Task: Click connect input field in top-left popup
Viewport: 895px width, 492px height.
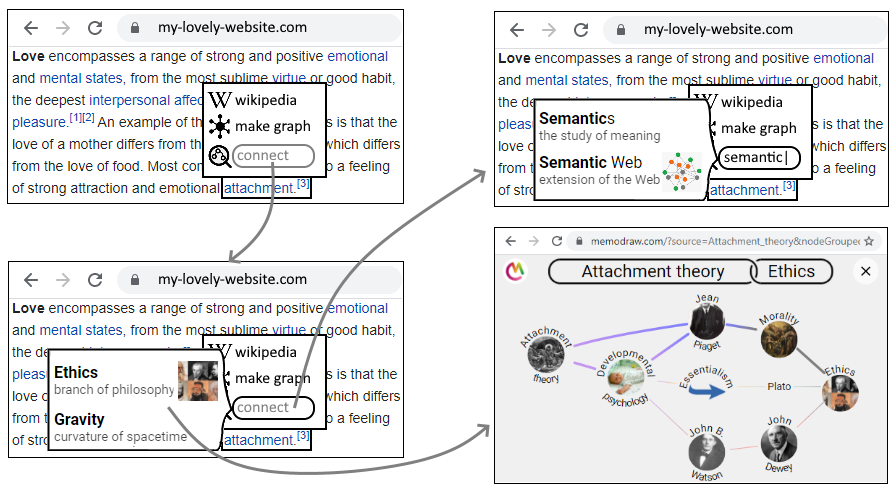Action: [x=273, y=155]
